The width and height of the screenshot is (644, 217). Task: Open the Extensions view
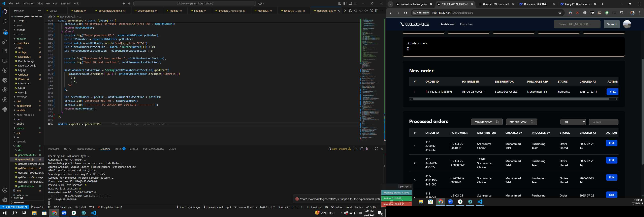click(5, 51)
